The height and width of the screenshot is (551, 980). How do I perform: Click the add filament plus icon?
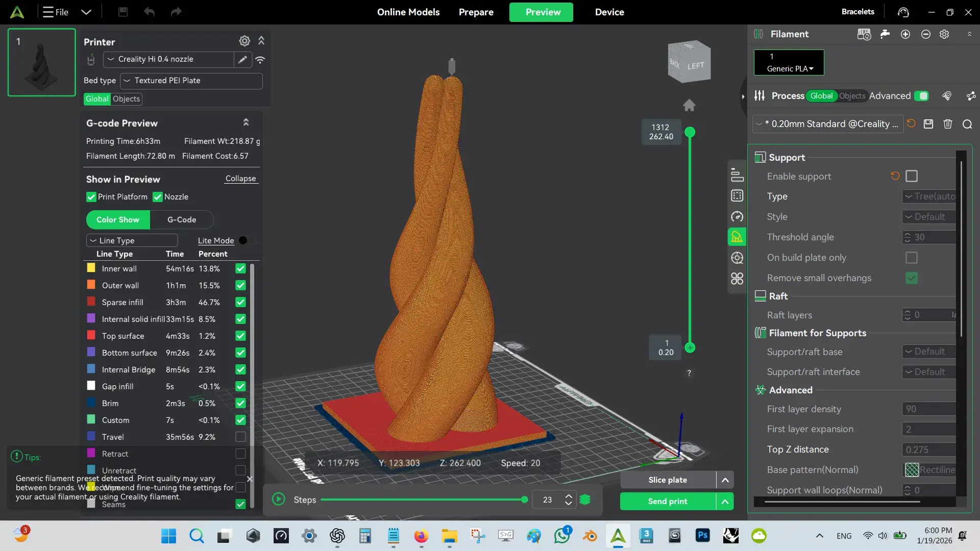[x=905, y=34]
